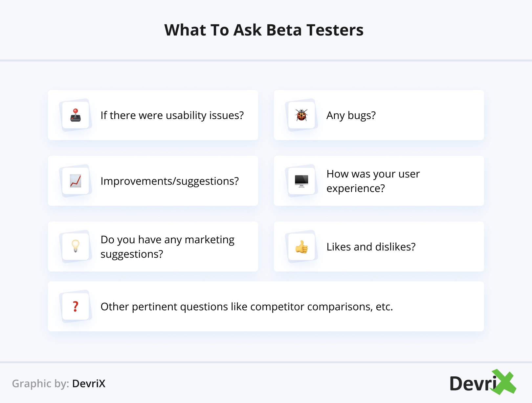Click the thumbs up icon
Image resolution: width=532 pixels, height=403 pixels.
pyautogui.click(x=301, y=247)
